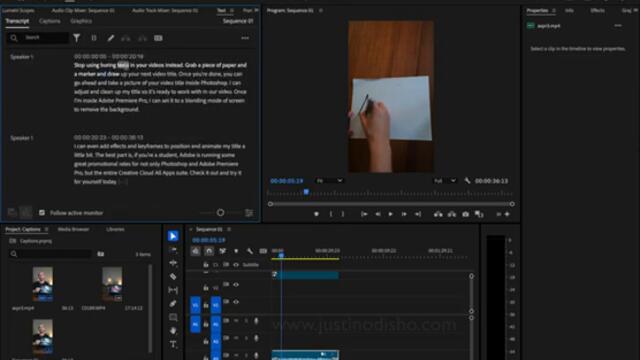Screen dimensions: 640x360
Task: Toggle V1 track output eye
Action: tap(236, 302)
